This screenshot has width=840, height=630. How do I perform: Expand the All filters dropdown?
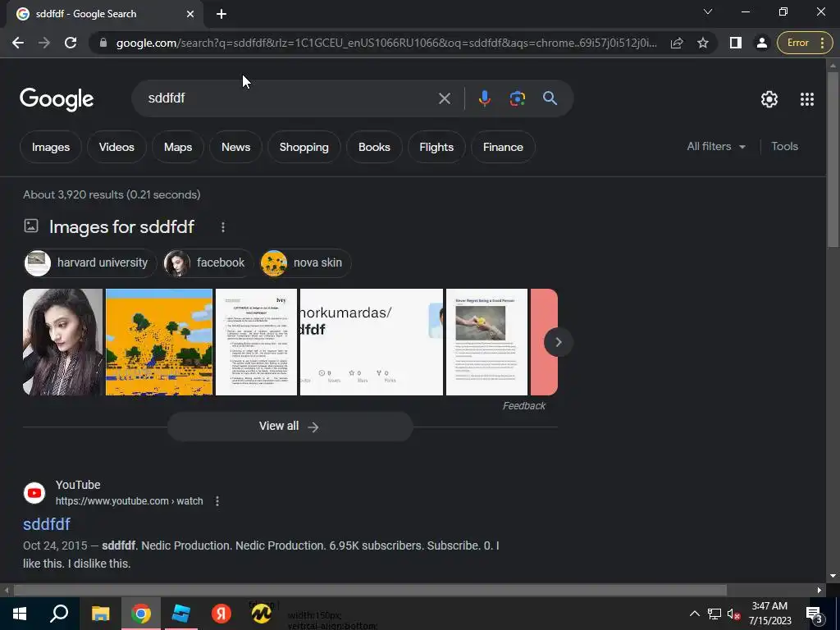click(x=716, y=146)
